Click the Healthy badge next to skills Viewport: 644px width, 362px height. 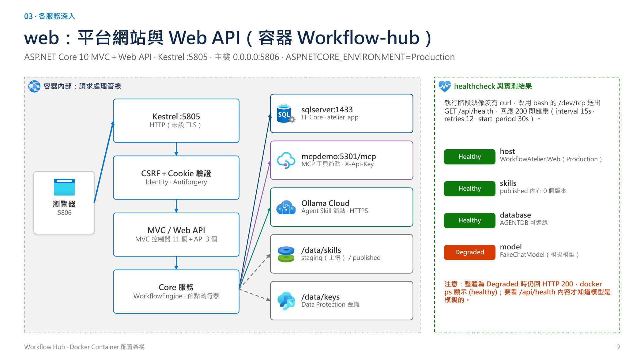click(x=469, y=188)
